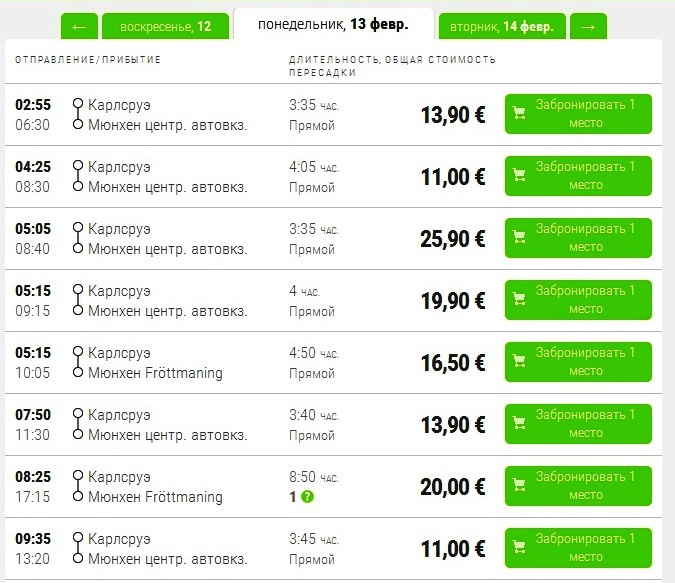Select the понедельник, 13 февр. tab
Image resolution: width=675 pixels, height=583 pixels.
tap(333, 24)
